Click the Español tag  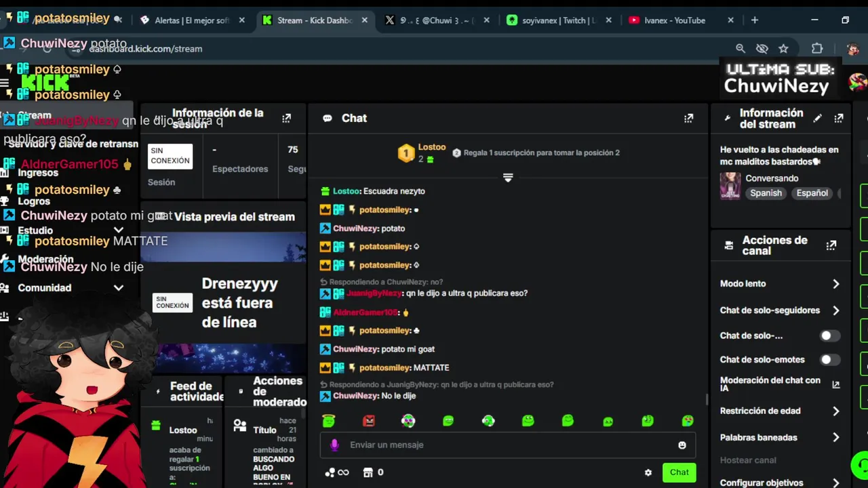pos(812,193)
